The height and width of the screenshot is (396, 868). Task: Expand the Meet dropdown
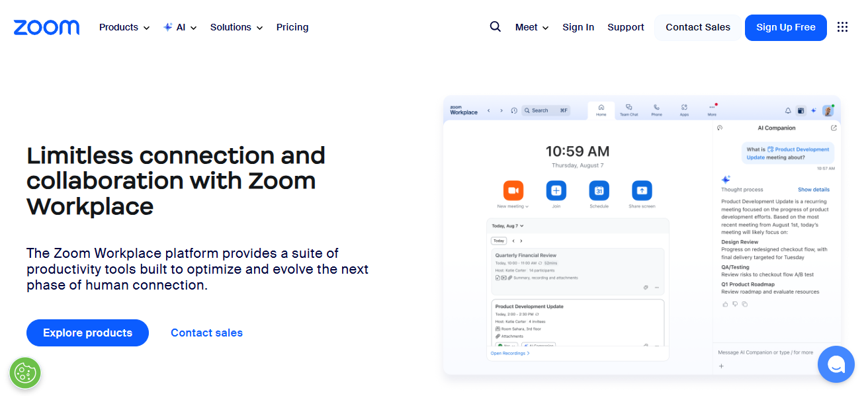coord(532,27)
